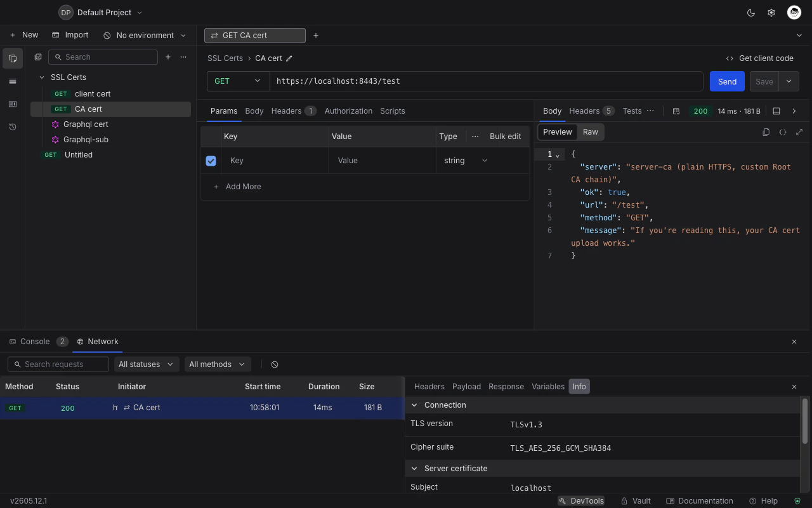Close the Info details panel
The width and height of the screenshot is (812, 508).
click(x=794, y=387)
